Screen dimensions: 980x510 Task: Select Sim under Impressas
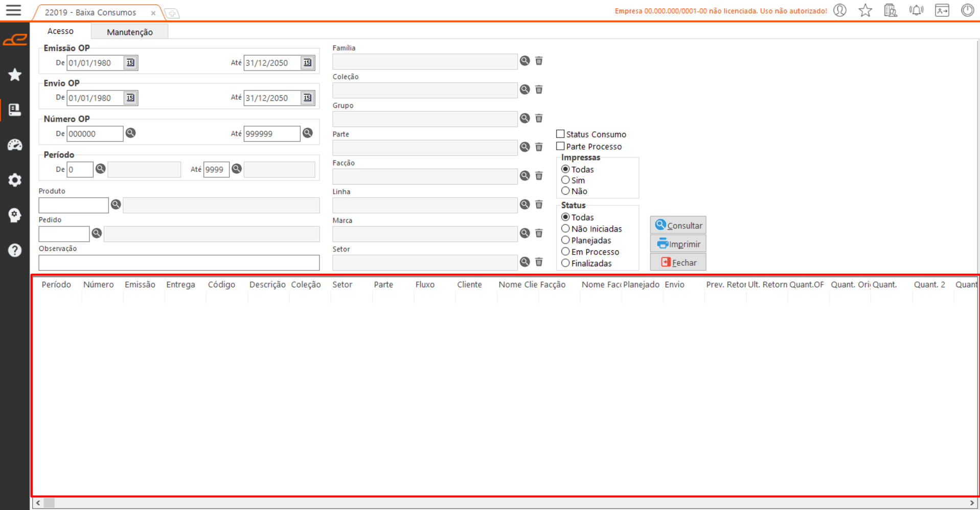click(565, 180)
